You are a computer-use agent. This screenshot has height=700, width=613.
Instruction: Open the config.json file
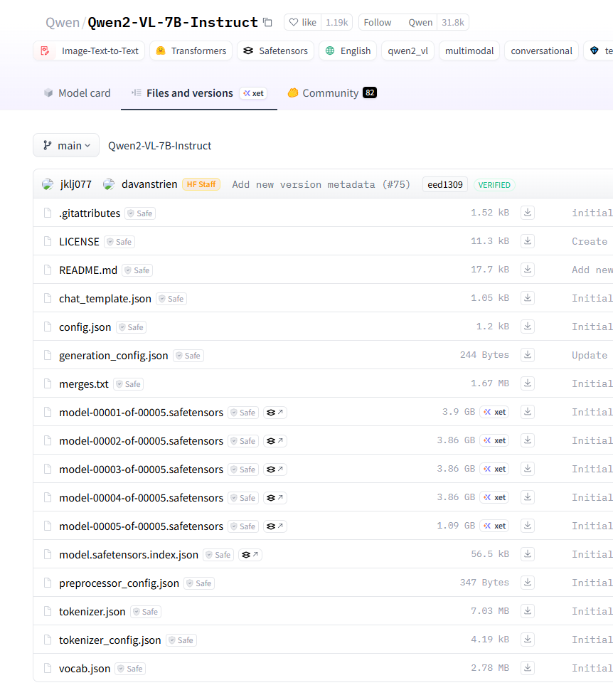tap(85, 327)
